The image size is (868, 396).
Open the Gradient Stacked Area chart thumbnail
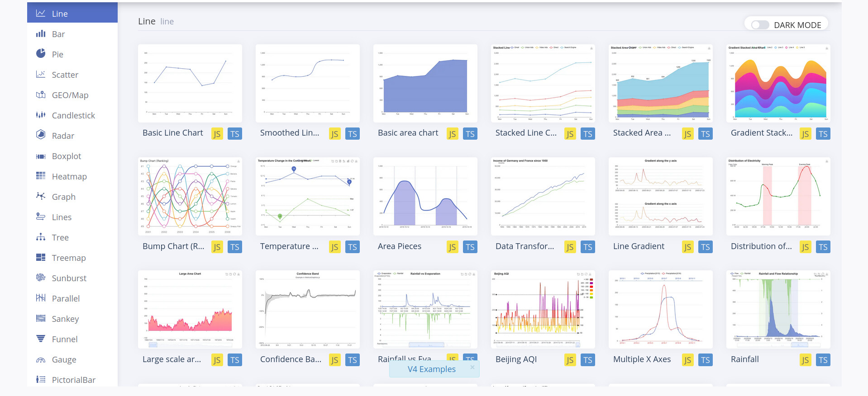click(778, 84)
